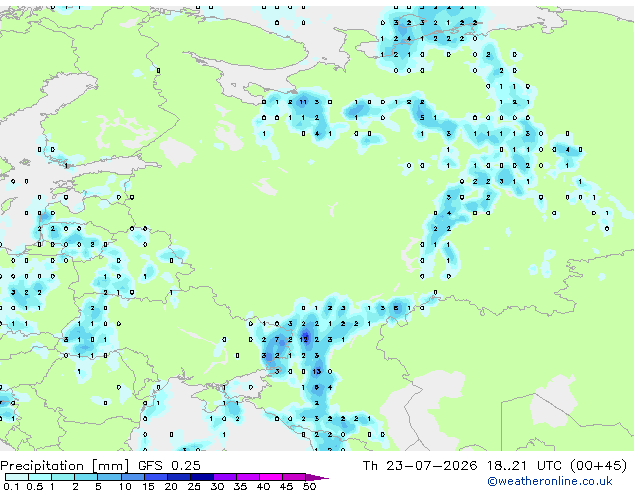Click the 'Precipitation [mm]' title text
Screen dimensions: 634x490
pos(65,465)
